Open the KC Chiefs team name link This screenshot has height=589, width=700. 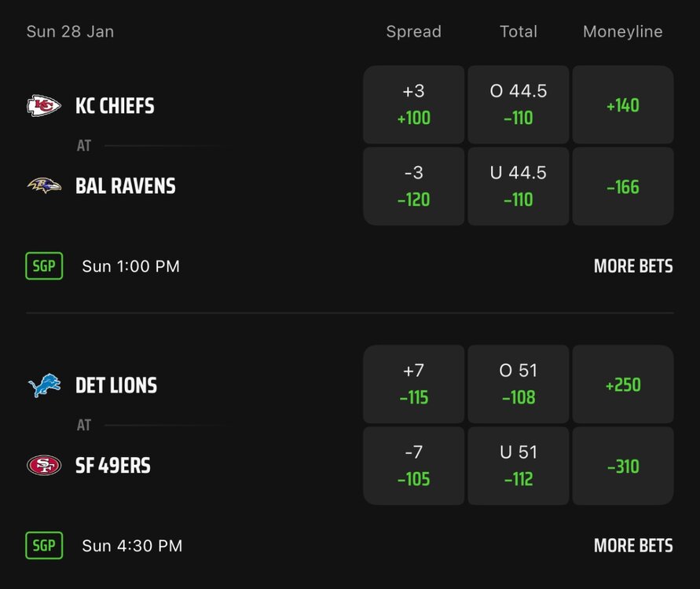(115, 106)
